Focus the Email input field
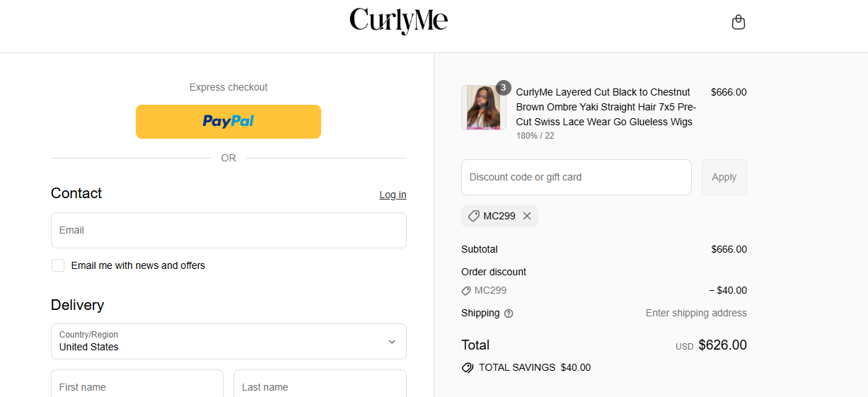The width and height of the screenshot is (868, 397). click(228, 230)
